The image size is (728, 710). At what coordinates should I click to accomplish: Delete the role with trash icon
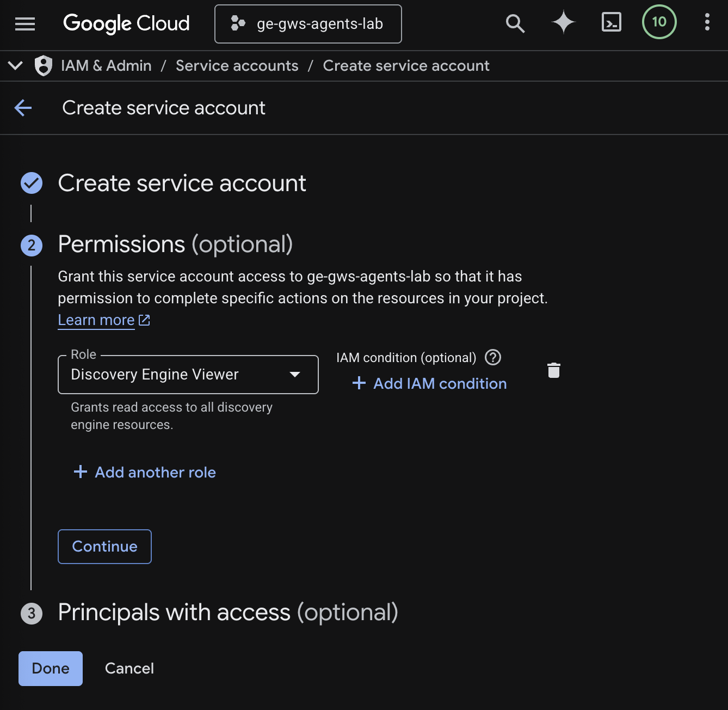[553, 370]
